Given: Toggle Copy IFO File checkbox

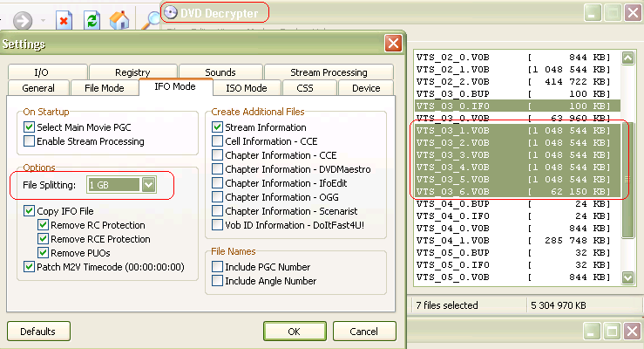Looking at the screenshot, I should coord(29,211).
